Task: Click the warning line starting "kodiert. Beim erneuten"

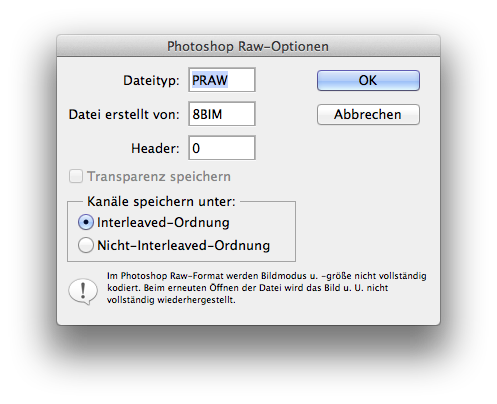Action: (x=248, y=288)
